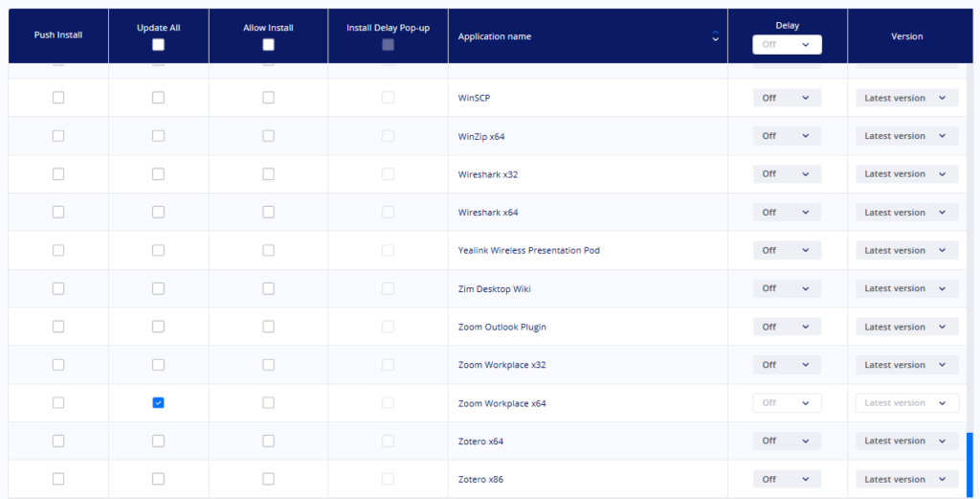Check the Allow Install header checkbox
The width and height of the screenshot is (980, 499).
268,44
